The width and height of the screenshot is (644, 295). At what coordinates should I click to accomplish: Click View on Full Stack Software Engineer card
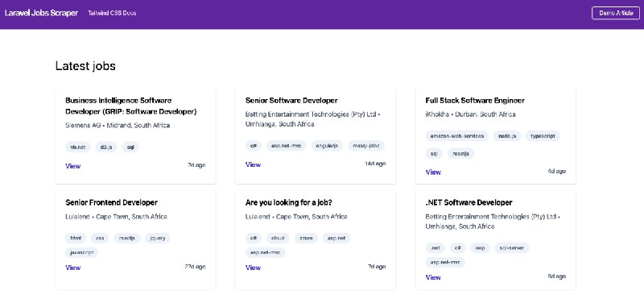point(433,172)
